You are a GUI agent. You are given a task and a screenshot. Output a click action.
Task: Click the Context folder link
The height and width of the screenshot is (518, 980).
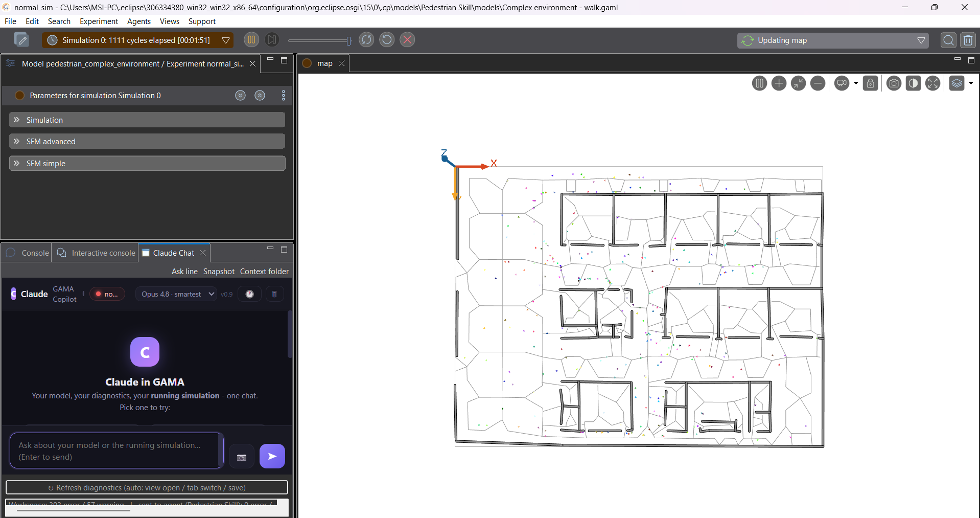(264, 272)
